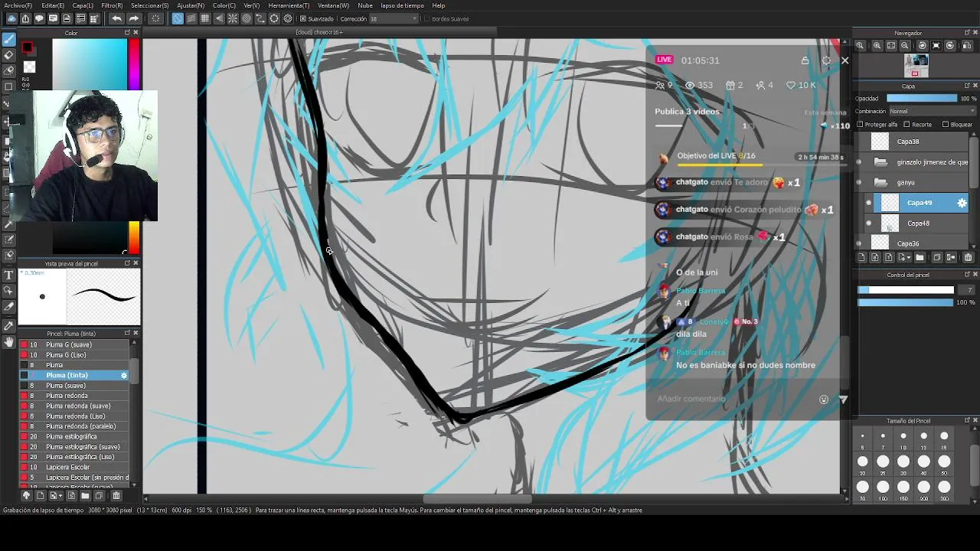Rotate canvas left in Navigator

point(921,46)
